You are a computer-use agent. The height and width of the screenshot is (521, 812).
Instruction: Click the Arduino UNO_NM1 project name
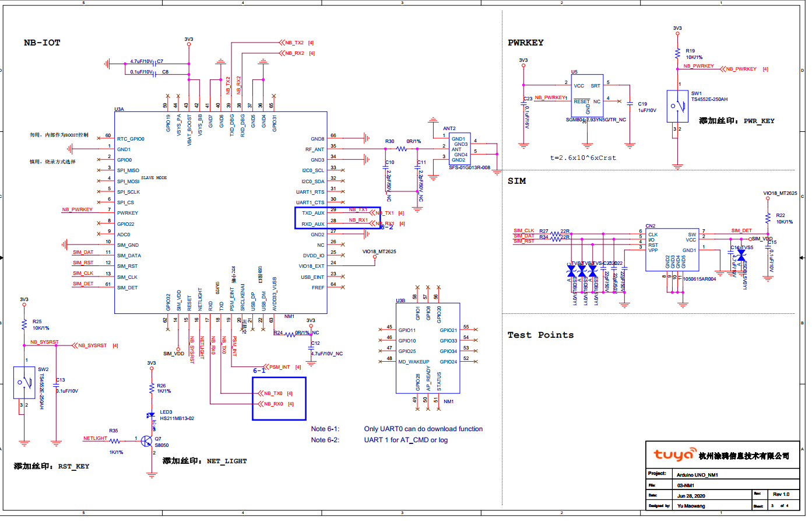(697, 475)
